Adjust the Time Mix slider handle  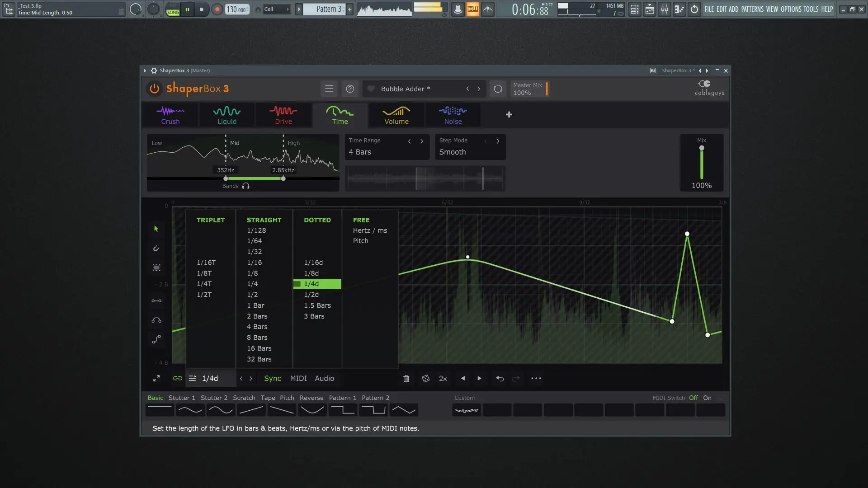coord(702,148)
